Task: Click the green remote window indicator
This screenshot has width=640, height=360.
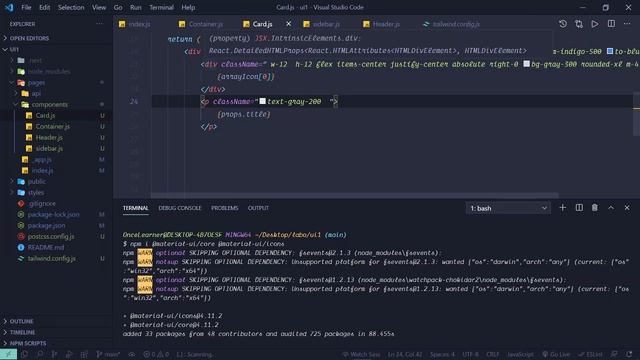Action: [x=8, y=354]
